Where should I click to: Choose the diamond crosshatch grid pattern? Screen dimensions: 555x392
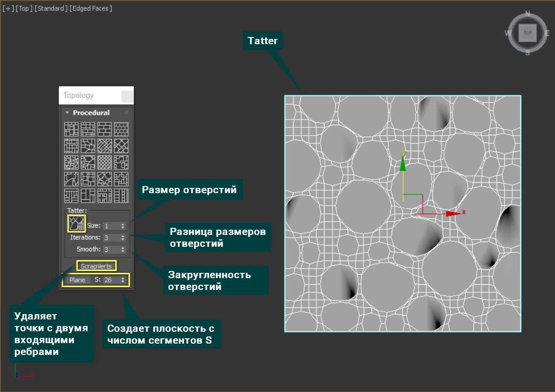[104, 162]
